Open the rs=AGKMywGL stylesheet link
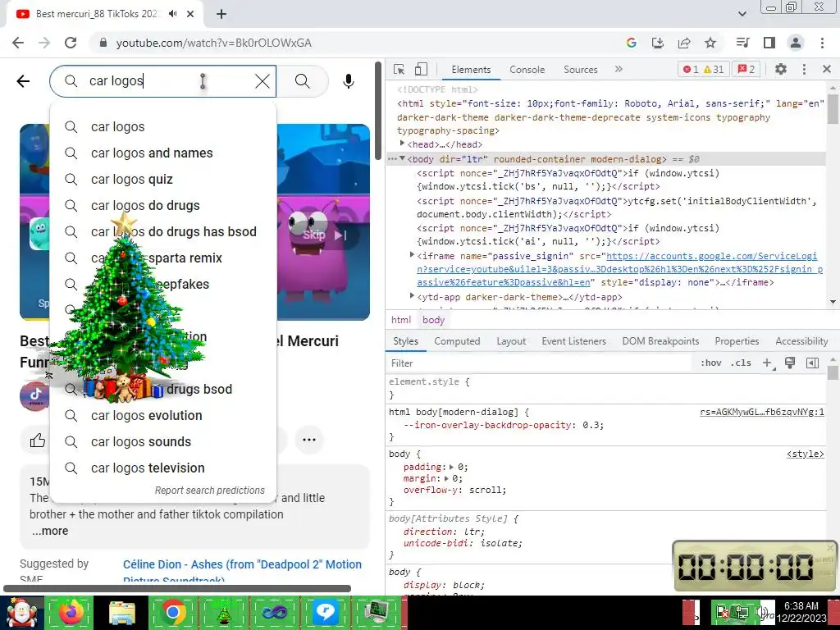840x630 pixels. click(x=762, y=412)
